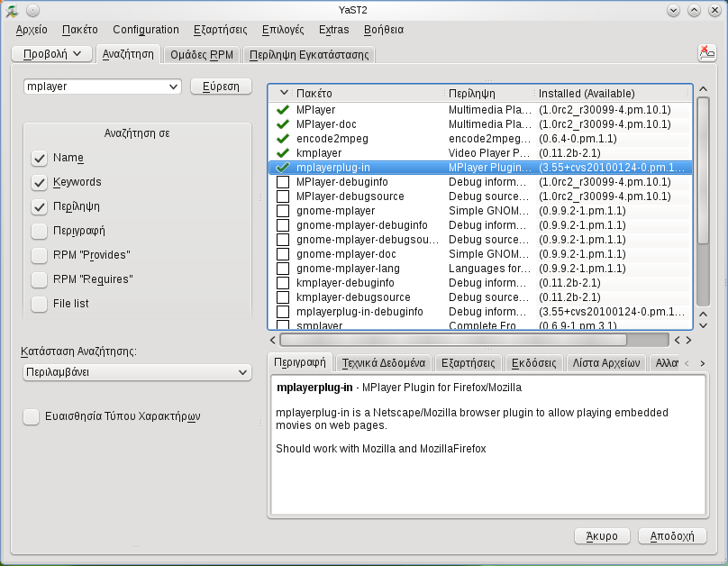
Task: Sort by Πακέτο column header
Action: 369,94
